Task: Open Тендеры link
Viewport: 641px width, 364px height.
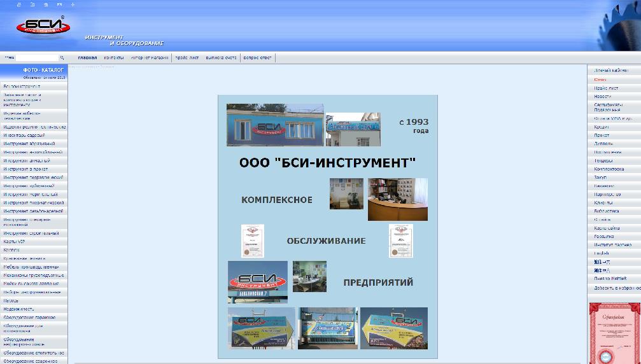Action: [x=603, y=161]
